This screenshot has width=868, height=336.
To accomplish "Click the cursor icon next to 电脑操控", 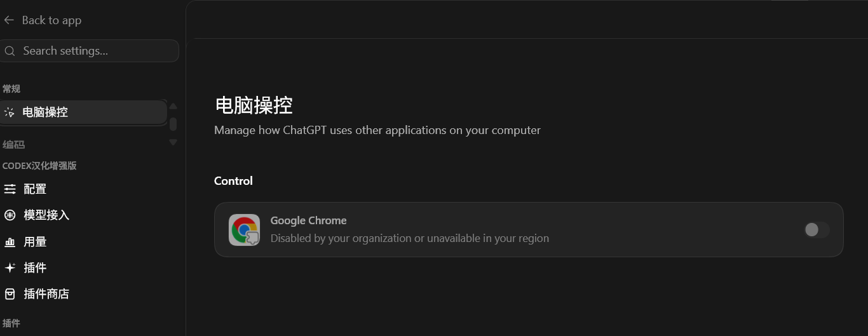I will (x=10, y=112).
